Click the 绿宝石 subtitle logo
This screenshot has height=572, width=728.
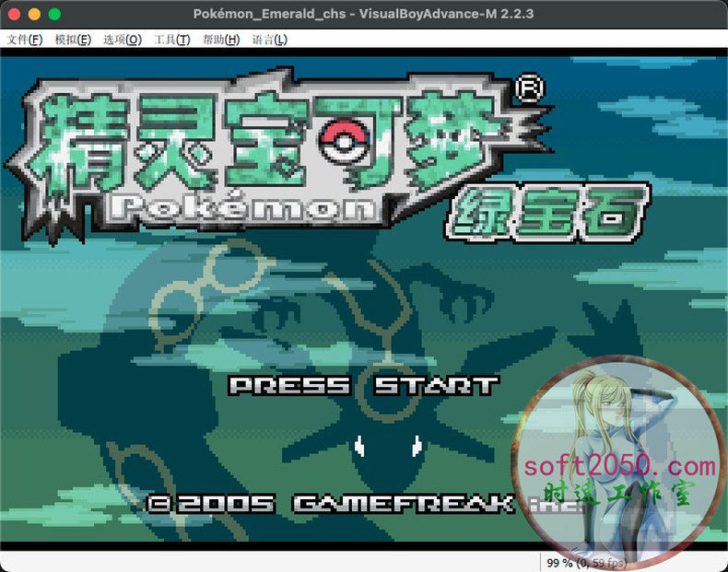coord(548,212)
